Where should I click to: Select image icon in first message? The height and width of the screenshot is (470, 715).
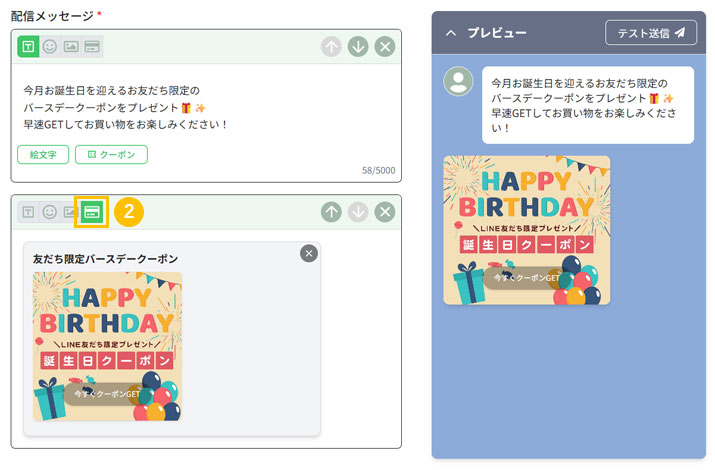pos(70,47)
